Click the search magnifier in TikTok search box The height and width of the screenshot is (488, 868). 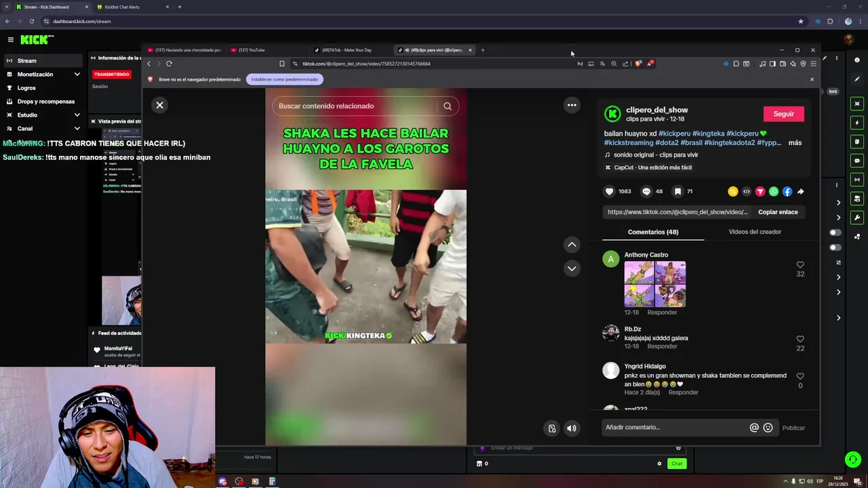point(448,106)
